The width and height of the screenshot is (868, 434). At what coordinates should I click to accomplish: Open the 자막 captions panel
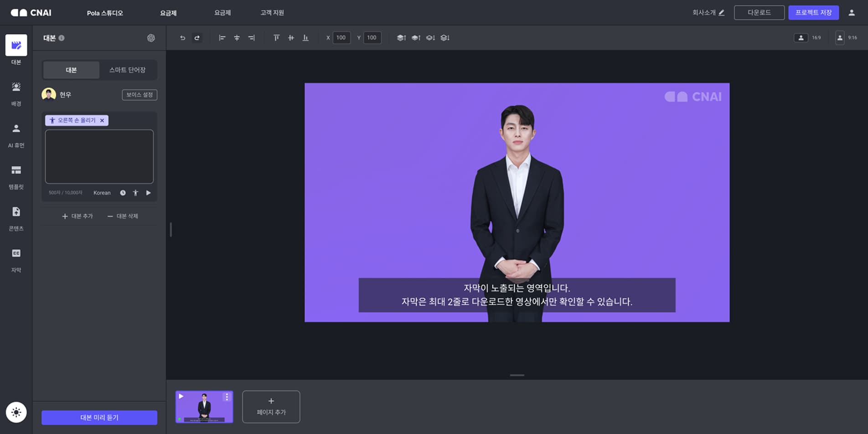(16, 259)
